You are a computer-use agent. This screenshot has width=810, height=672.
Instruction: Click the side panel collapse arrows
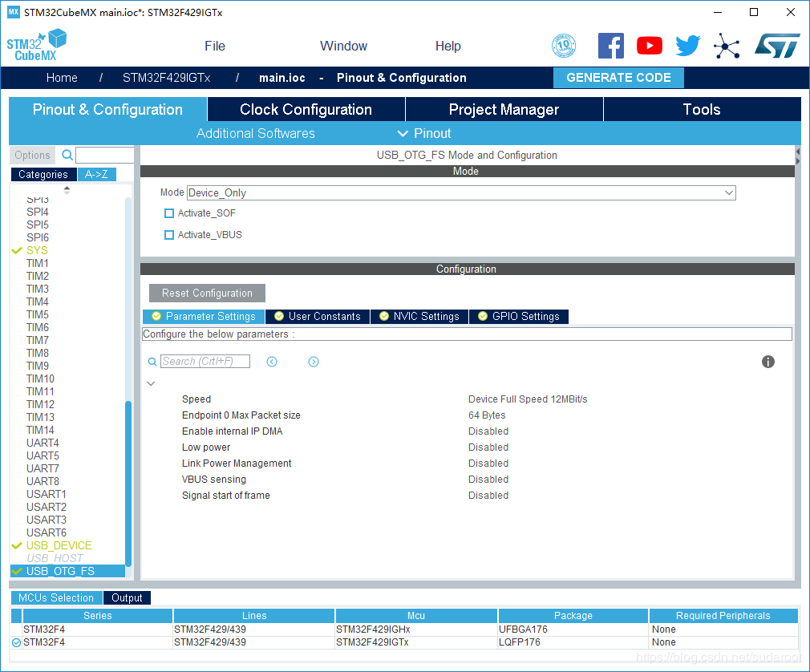click(798, 156)
